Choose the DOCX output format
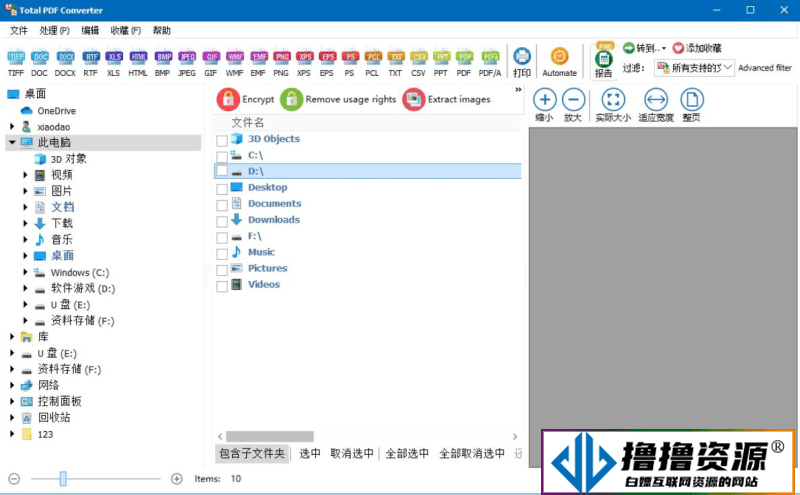Viewport: 800px width, 495px height. (x=65, y=63)
